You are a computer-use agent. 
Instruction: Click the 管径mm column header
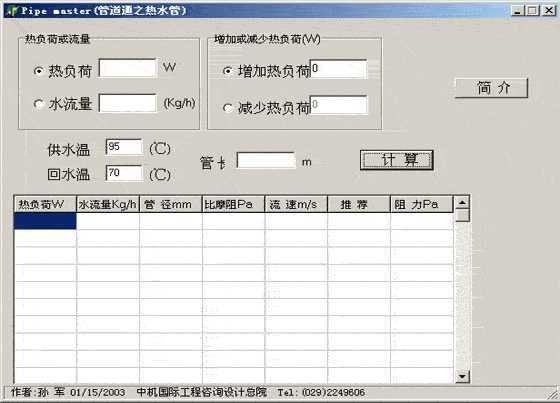coord(171,204)
